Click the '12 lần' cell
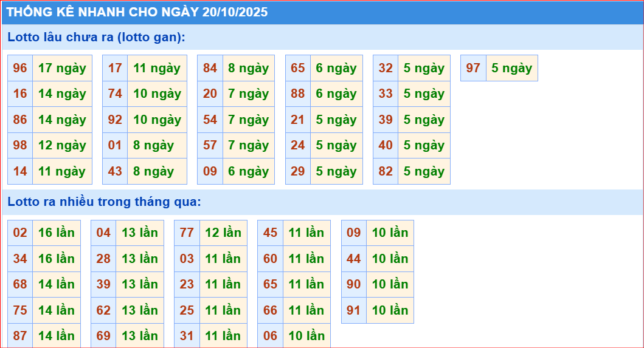Image resolution: width=644 pixels, height=348 pixels. [223, 233]
